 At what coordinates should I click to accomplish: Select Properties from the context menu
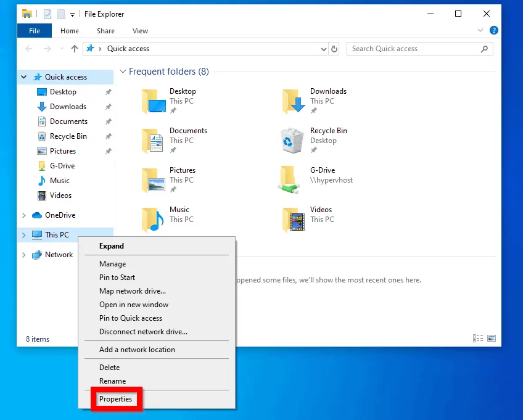pyautogui.click(x=116, y=399)
